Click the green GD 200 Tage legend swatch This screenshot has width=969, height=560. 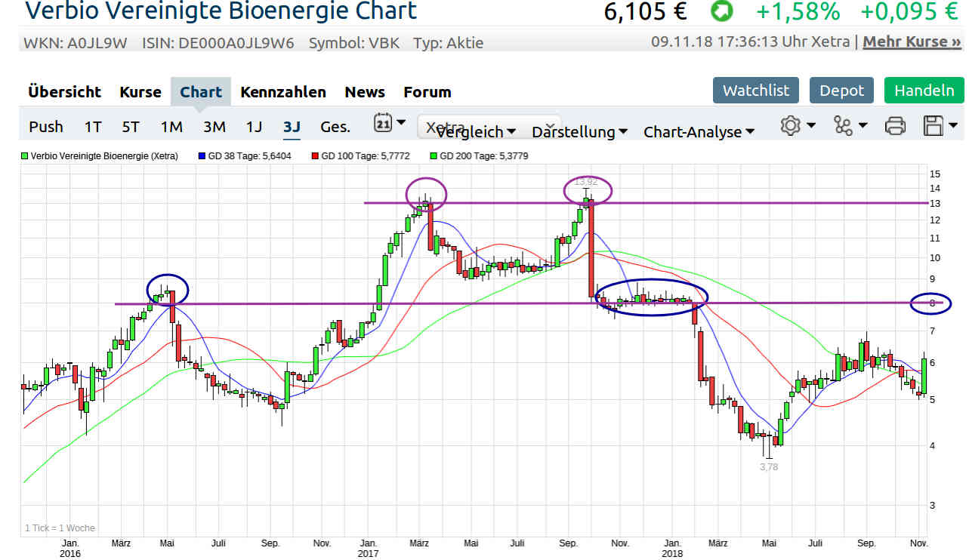tap(433, 157)
